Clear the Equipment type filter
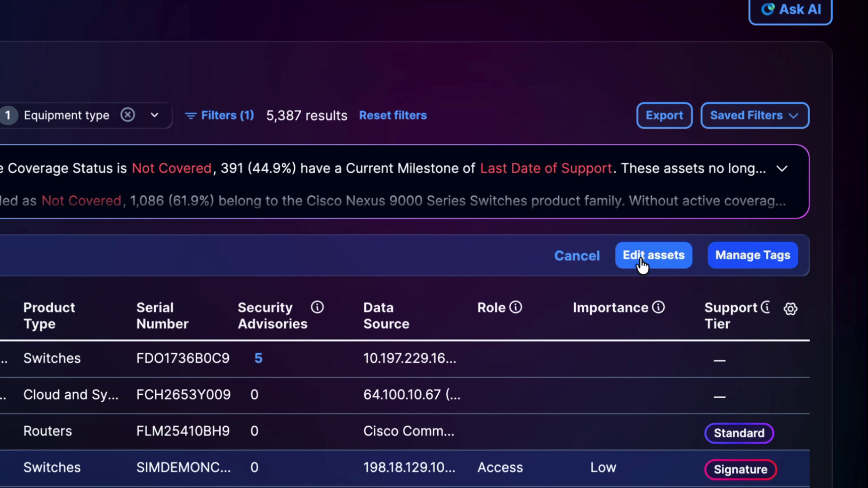The width and height of the screenshot is (868, 488). pyautogui.click(x=128, y=115)
